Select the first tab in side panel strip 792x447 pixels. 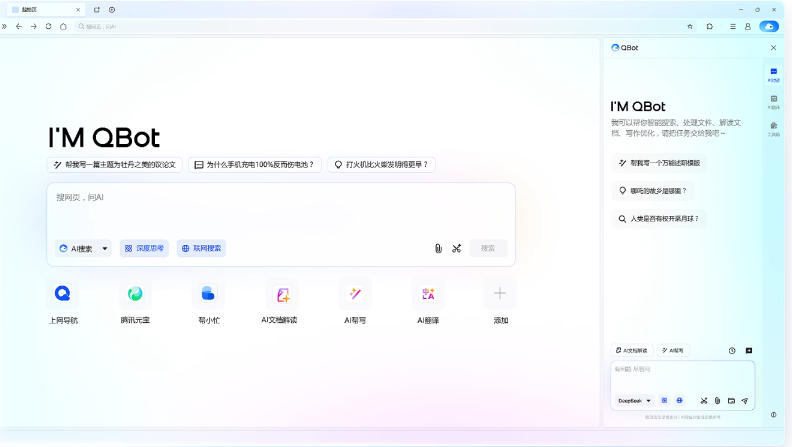pyautogui.click(x=774, y=74)
